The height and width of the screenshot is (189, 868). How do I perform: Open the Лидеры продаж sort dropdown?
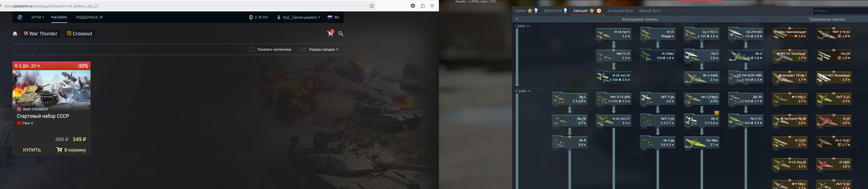(x=319, y=49)
